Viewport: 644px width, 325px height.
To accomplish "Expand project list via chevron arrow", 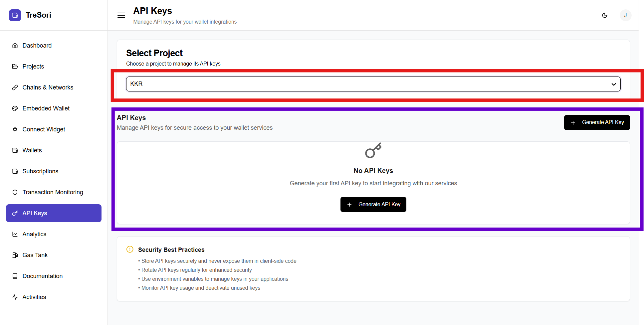I will (613, 84).
